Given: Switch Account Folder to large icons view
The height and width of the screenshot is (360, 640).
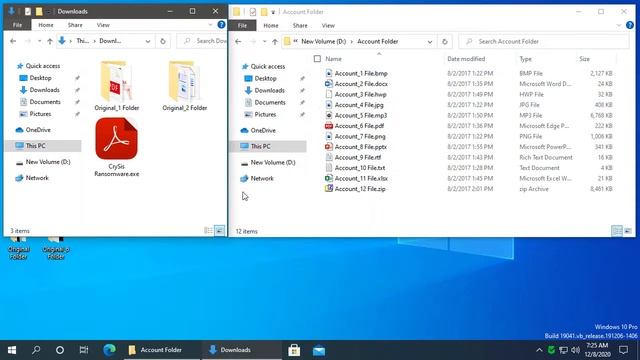Looking at the screenshot, I should 628,231.
